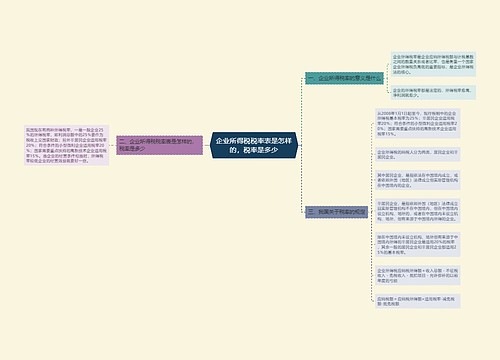This screenshot has width=500, height=360.
Task: Select four-line note defining 企业所得税率
Action: (x=433, y=64)
